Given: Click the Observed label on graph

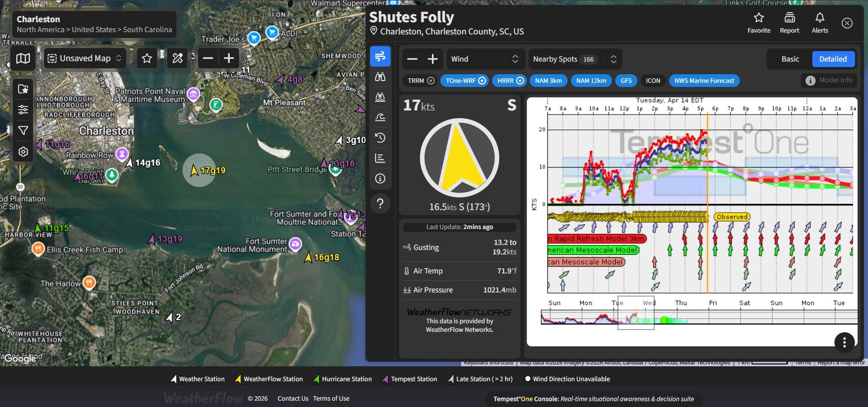Looking at the screenshot, I should point(732,217).
